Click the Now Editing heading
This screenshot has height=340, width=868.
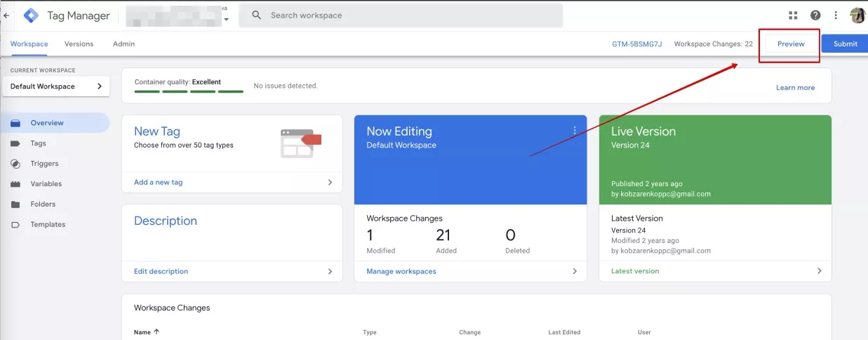point(399,131)
